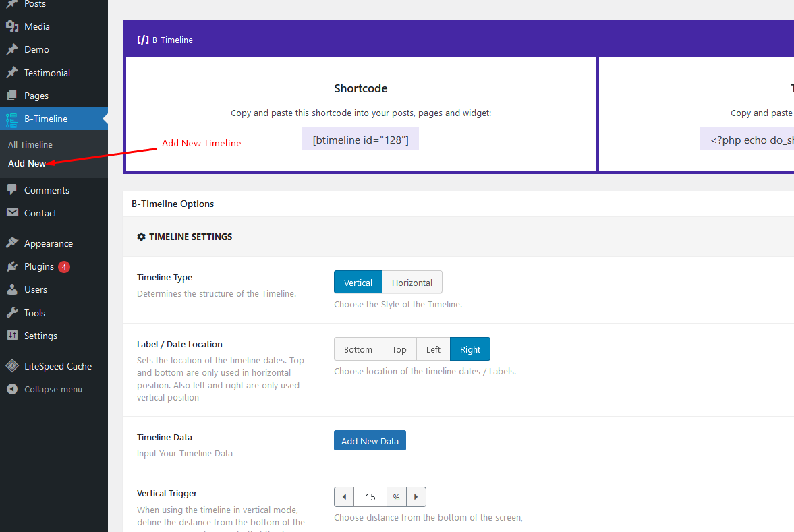Click Add New under B-Timeline
Image resolution: width=794 pixels, height=532 pixels.
(27, 163)
